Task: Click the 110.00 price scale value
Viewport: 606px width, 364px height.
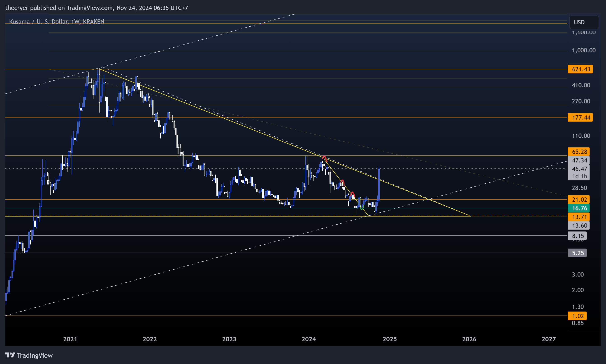Action: tap(581, 136)
